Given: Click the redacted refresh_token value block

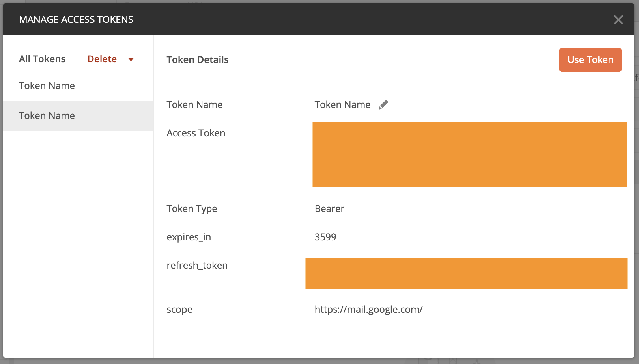Looking at the screenshot, I should point(466,273).
